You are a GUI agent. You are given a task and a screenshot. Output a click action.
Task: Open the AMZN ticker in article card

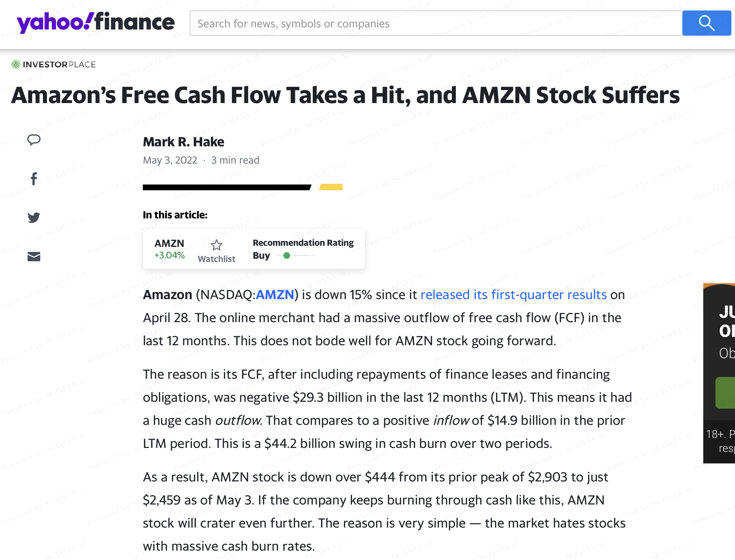169,243
